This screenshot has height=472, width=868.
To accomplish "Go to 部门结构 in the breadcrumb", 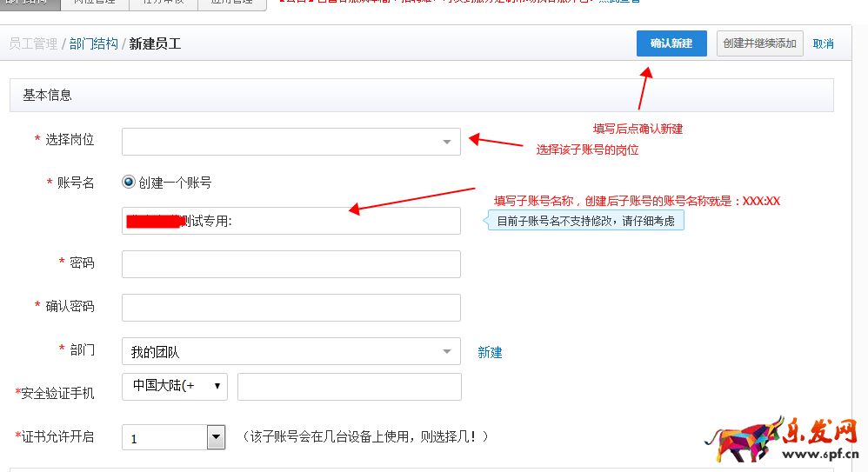I will point(94,43).
